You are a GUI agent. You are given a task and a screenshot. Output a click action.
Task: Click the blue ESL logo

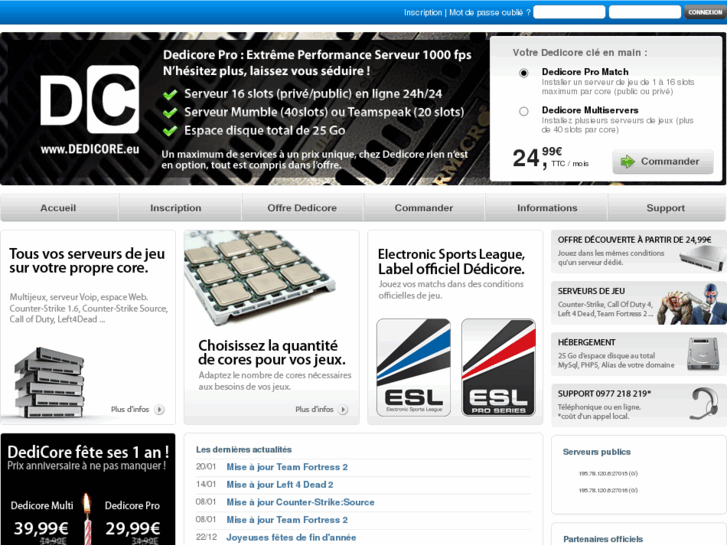click(x=414, y=367)
